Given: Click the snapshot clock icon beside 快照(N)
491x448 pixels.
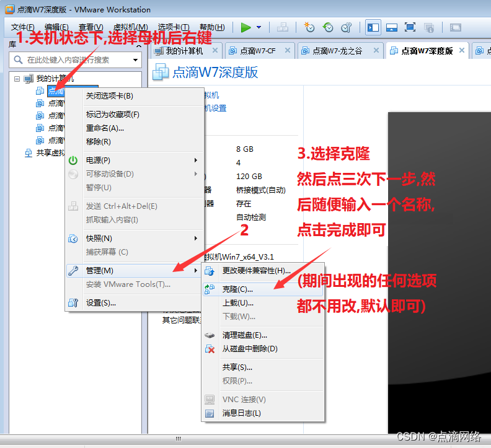Looking at the screenshot, I should tap(73, 239).
